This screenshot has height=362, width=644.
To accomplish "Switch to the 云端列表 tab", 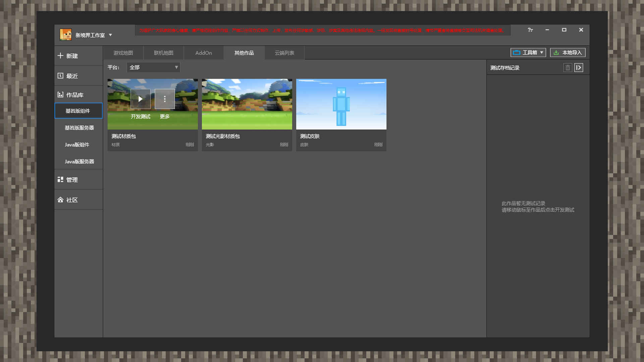I will (x=284, y=53).
